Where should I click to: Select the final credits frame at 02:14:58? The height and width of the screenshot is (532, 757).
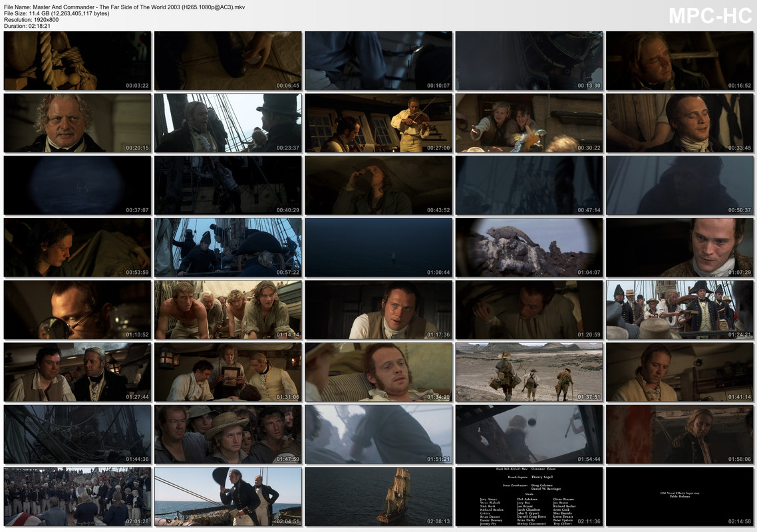(680, 497)
